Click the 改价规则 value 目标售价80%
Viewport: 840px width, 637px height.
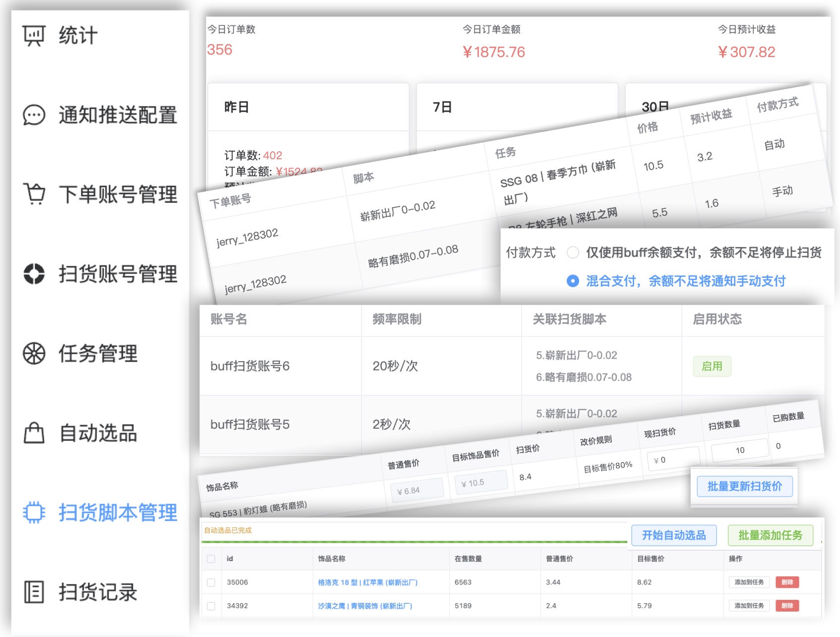[608, 467]
